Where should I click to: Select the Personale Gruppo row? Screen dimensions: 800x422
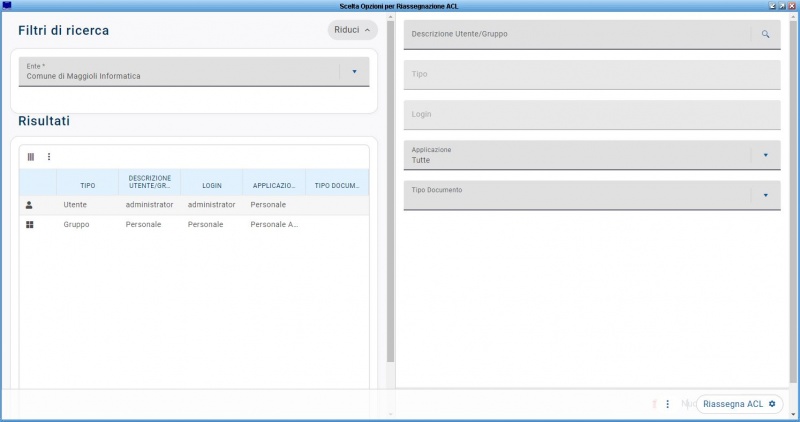[x=150, y=225]
